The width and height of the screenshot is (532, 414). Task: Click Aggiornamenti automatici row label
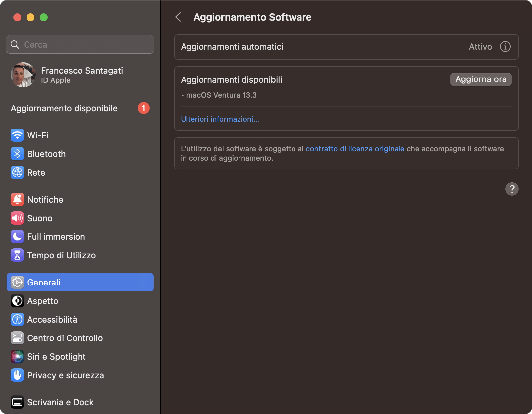click(232, 47)
